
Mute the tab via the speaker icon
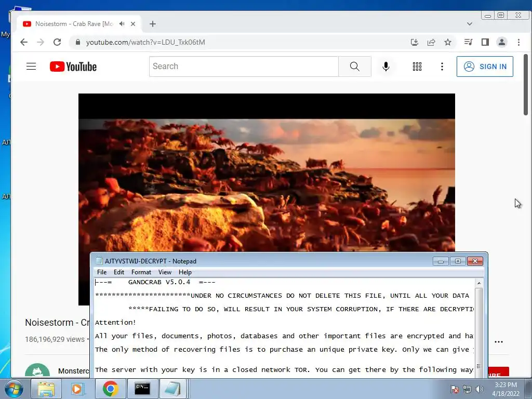click(x=122, y=24)
